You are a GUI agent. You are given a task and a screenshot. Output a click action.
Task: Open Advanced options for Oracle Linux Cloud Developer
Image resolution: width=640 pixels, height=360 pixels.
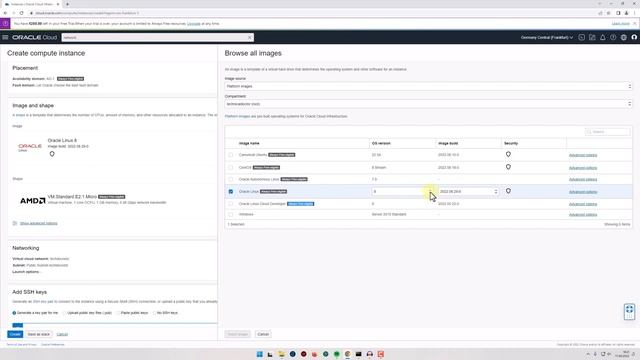(x=583, y=204)
